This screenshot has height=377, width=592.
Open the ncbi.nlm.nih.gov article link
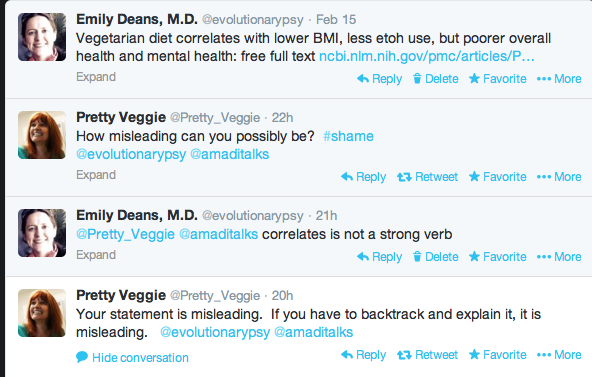(x=427, y=56)
